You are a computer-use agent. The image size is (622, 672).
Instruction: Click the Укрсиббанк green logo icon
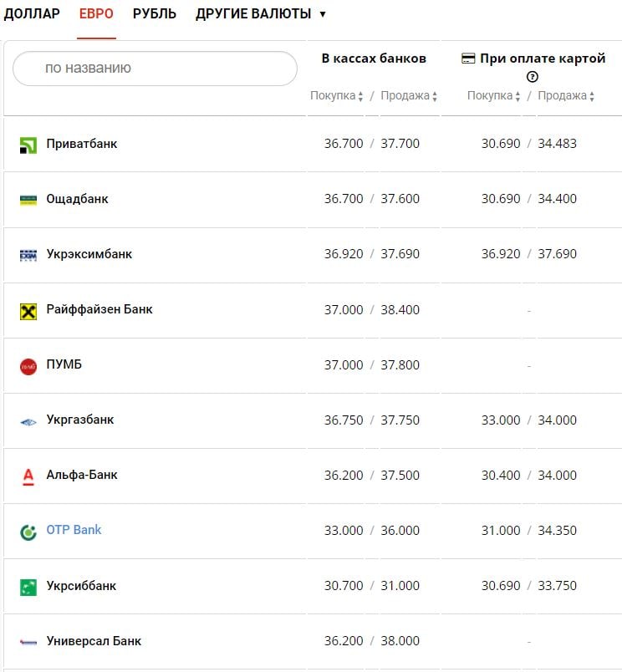click(x=28, y=587)
